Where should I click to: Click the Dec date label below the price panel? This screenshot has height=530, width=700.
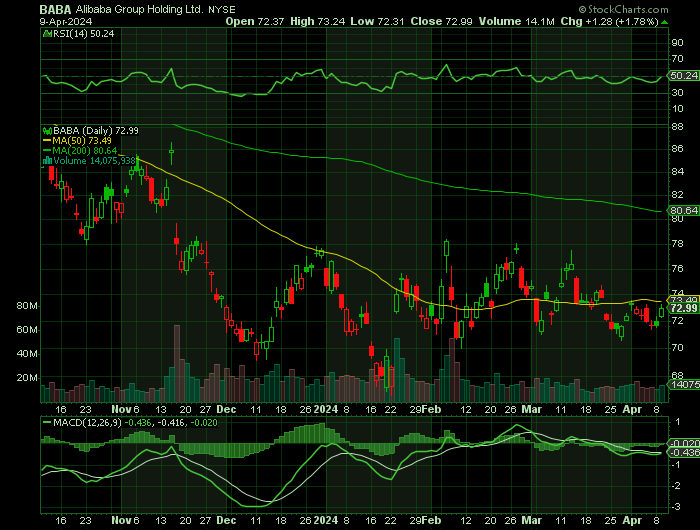coord(226,409)
